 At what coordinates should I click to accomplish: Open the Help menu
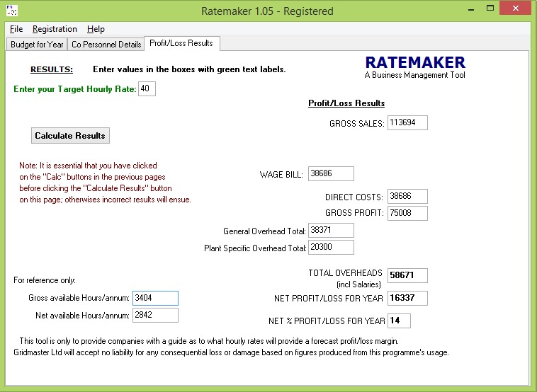tap(96, 29)
